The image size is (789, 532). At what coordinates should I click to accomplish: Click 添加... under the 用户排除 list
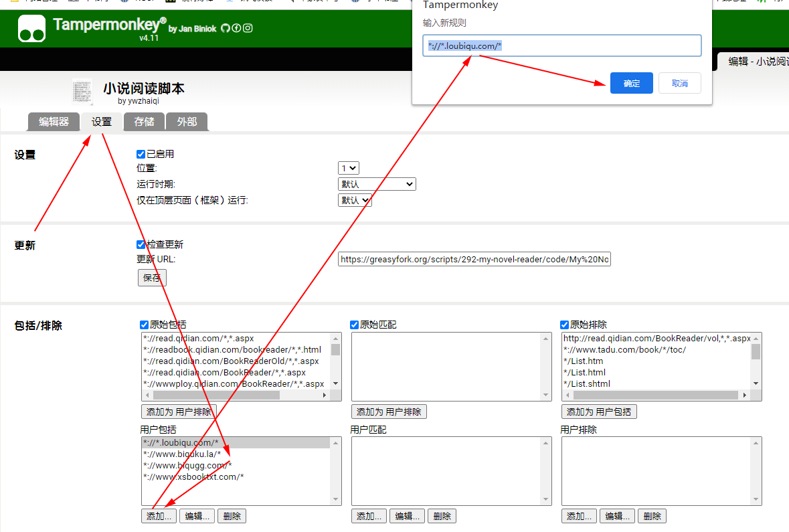(580, 517)
